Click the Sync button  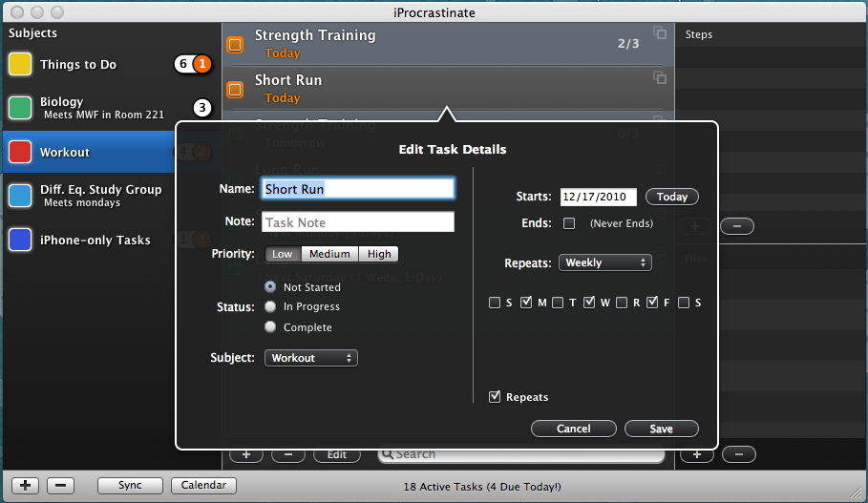pyautogui.click(x=130, y=485)
